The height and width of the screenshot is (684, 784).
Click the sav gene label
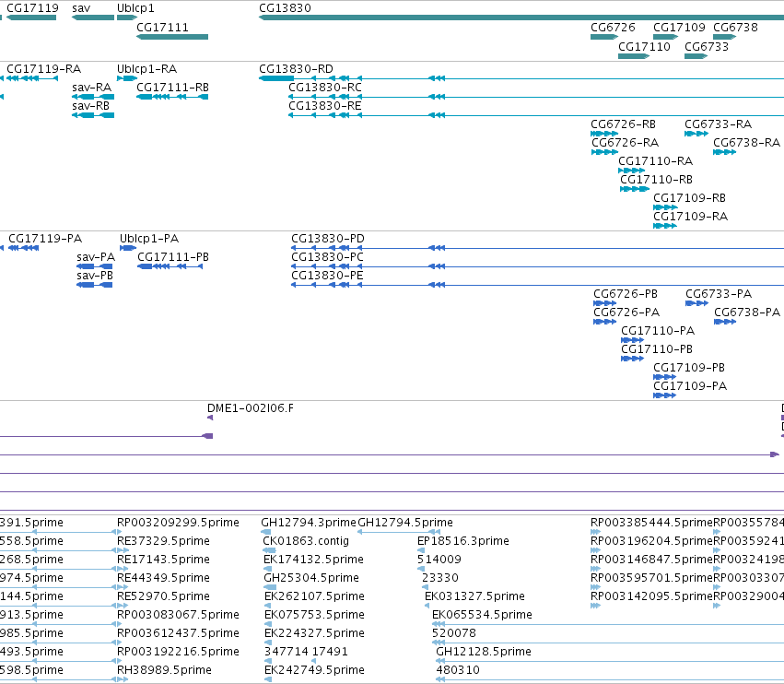point(81,8)
